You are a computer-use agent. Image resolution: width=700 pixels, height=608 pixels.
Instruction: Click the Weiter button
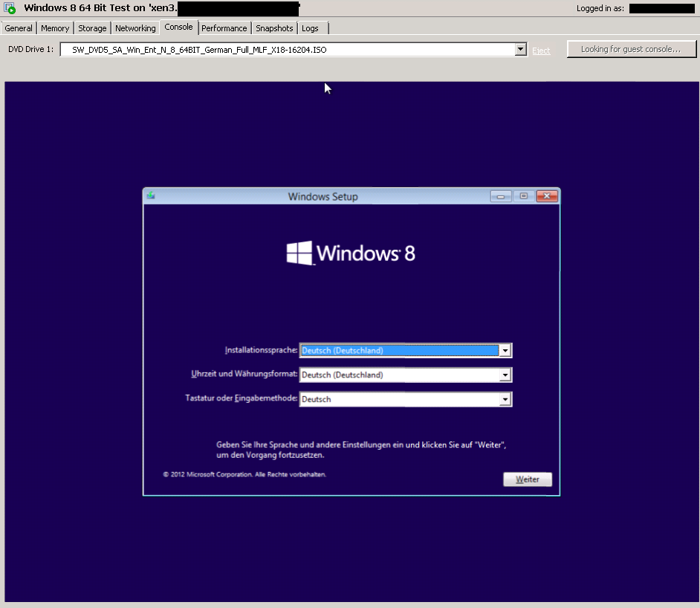pos(528,479)
